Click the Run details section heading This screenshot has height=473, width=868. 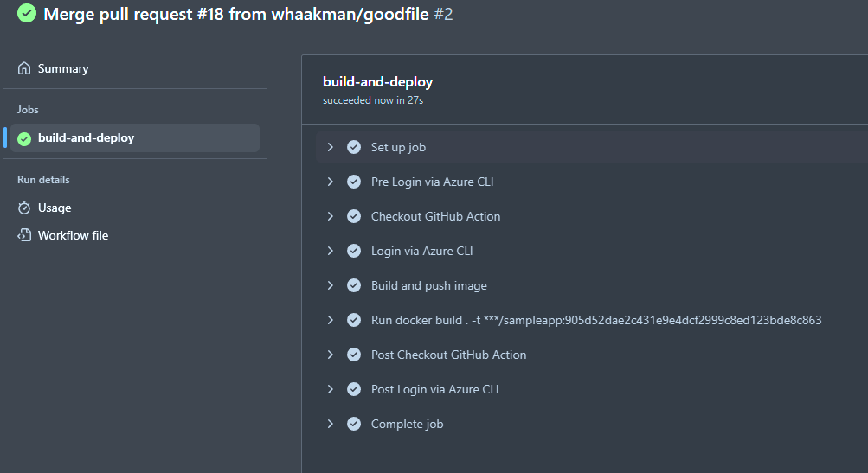pyautogui.click(x=43, y=180)
